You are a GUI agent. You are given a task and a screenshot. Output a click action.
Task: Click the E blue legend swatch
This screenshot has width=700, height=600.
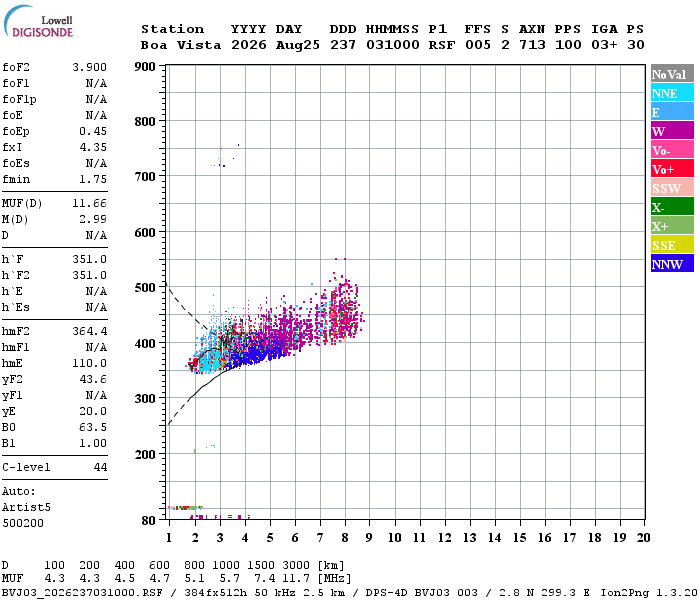672,112
